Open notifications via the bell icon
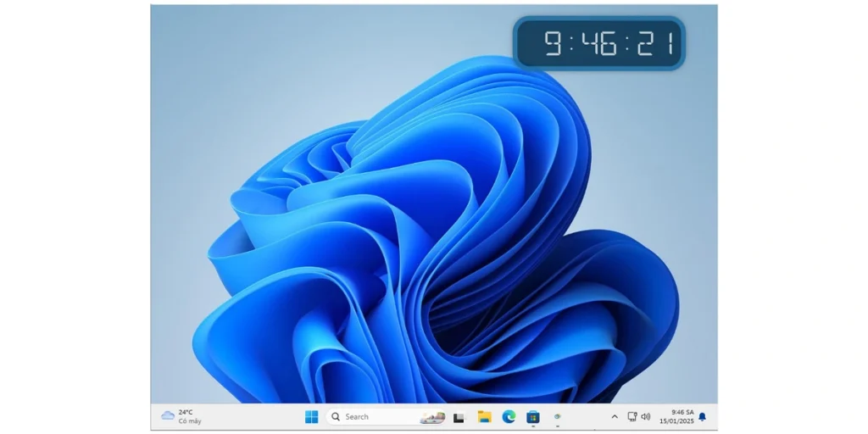 (x=702, y=417)
